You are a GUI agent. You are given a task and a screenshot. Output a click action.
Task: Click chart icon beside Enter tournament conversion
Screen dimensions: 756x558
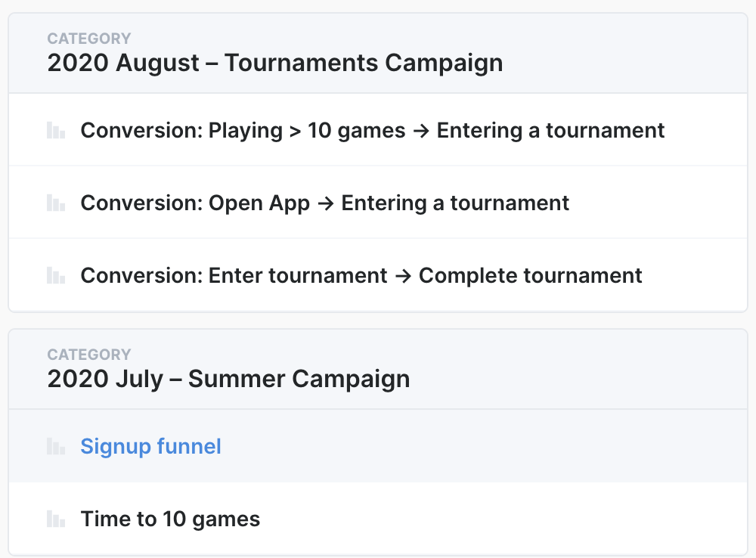point(56,276)
